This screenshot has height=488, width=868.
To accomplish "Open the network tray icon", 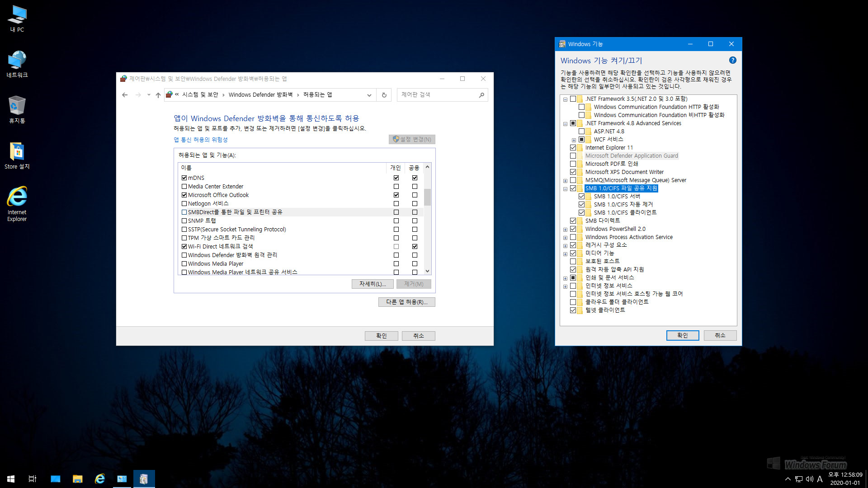I will click(x=799, y=479).
